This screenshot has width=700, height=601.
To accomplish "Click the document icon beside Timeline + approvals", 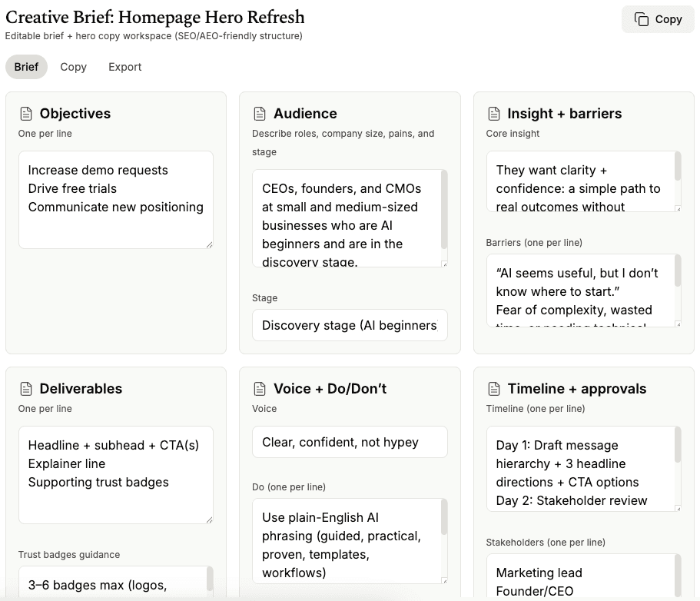I will tap(494, 389).
